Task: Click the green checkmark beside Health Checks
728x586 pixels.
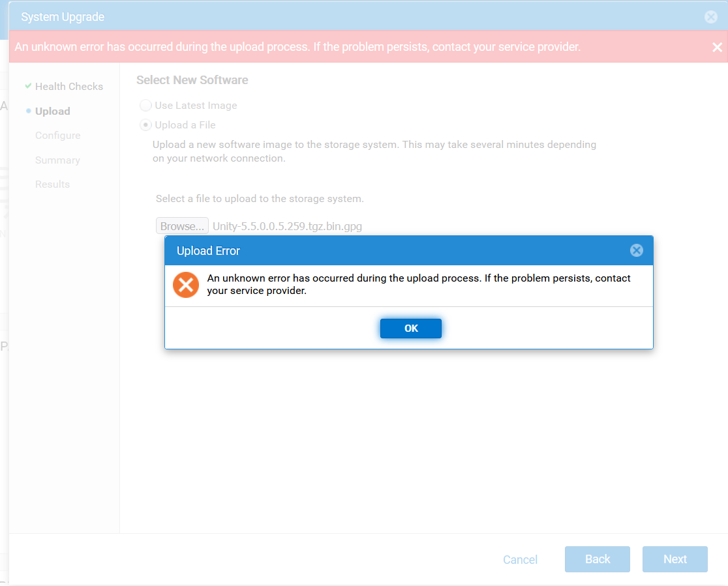Action: pos(28,85)
